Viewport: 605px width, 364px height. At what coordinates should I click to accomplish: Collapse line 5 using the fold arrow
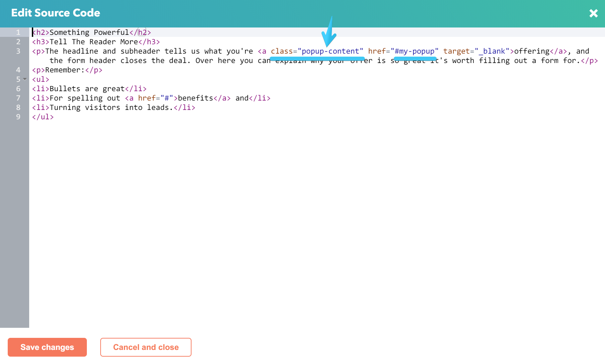point(24,79)
